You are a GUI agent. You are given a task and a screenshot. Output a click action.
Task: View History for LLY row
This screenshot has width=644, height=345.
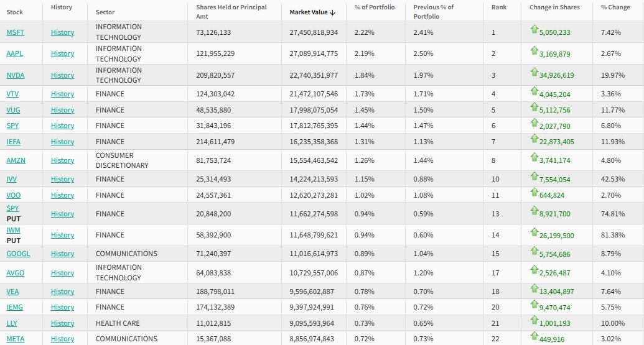coord(62,323)
